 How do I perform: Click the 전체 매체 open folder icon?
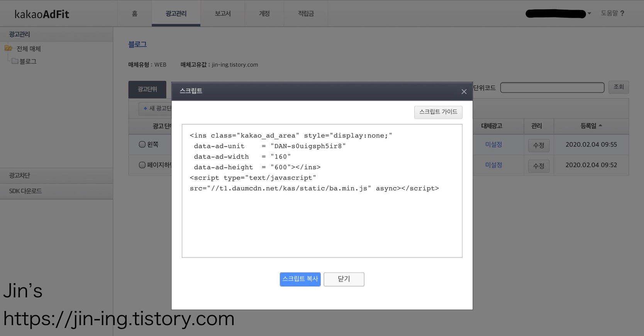pyautogui.click(x=8, y=48)
